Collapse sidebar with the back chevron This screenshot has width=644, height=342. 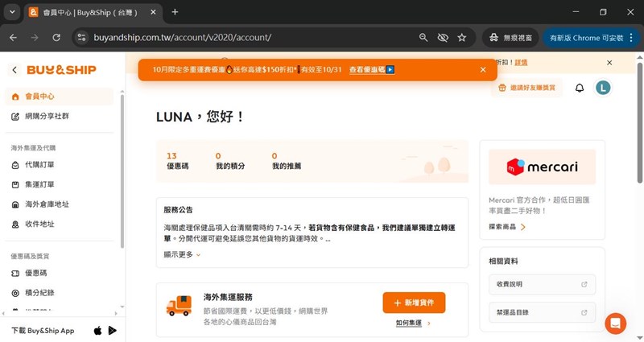pos(14,70)
